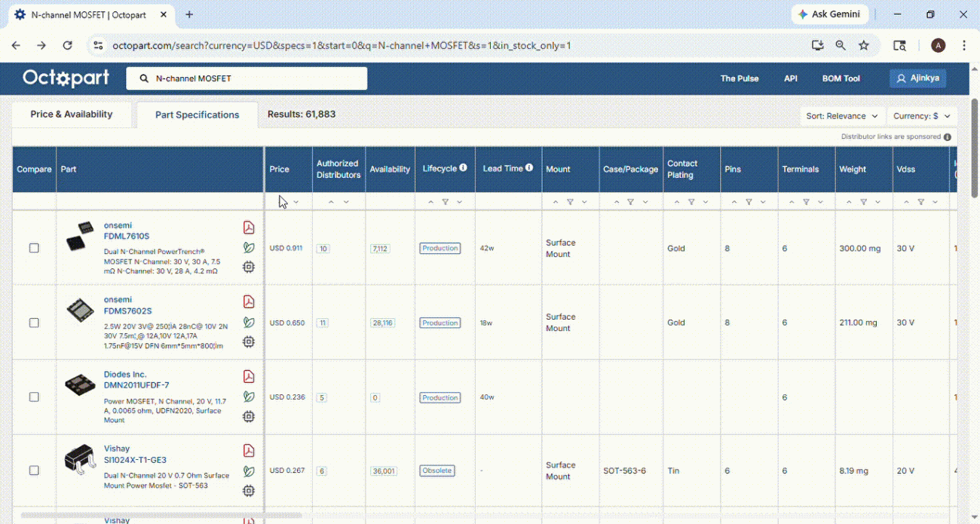The image size is (980, 524).
Task: Open CAD model chip icon for FDMS7602S
Action: point(248,342)
